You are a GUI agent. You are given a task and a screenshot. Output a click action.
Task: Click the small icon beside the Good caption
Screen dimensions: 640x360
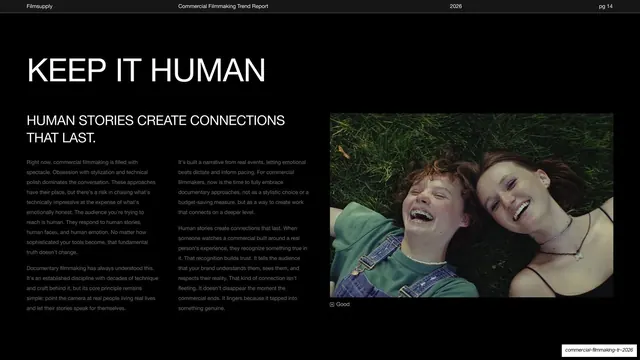(332, 304)
